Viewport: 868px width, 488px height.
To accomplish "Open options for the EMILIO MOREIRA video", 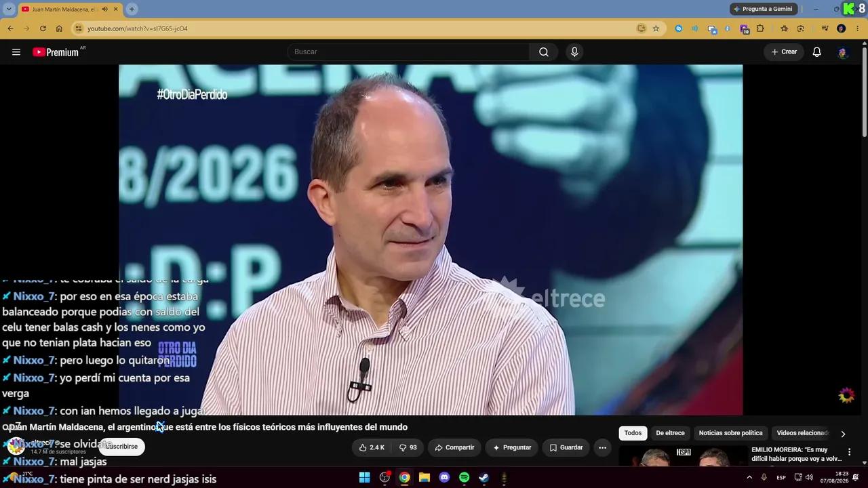I will tap(849, 452).
